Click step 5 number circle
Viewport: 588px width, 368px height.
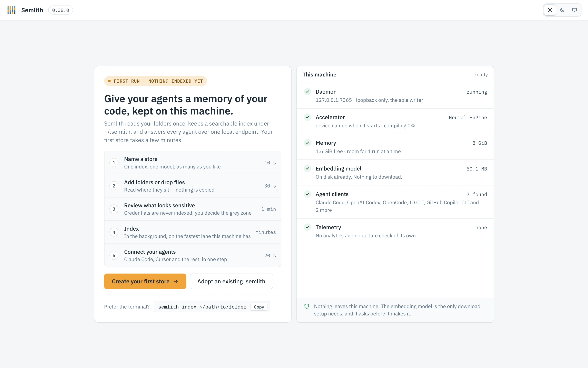pos(114,256)
